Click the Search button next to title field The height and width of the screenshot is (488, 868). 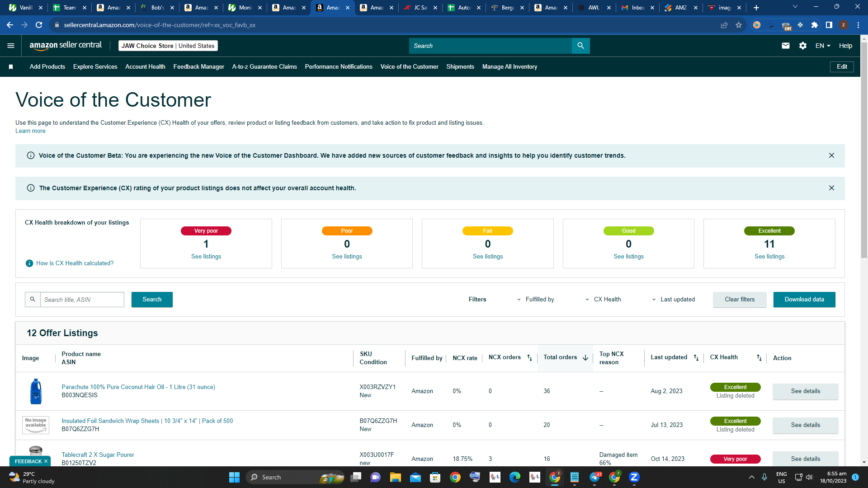coord(152,300)
